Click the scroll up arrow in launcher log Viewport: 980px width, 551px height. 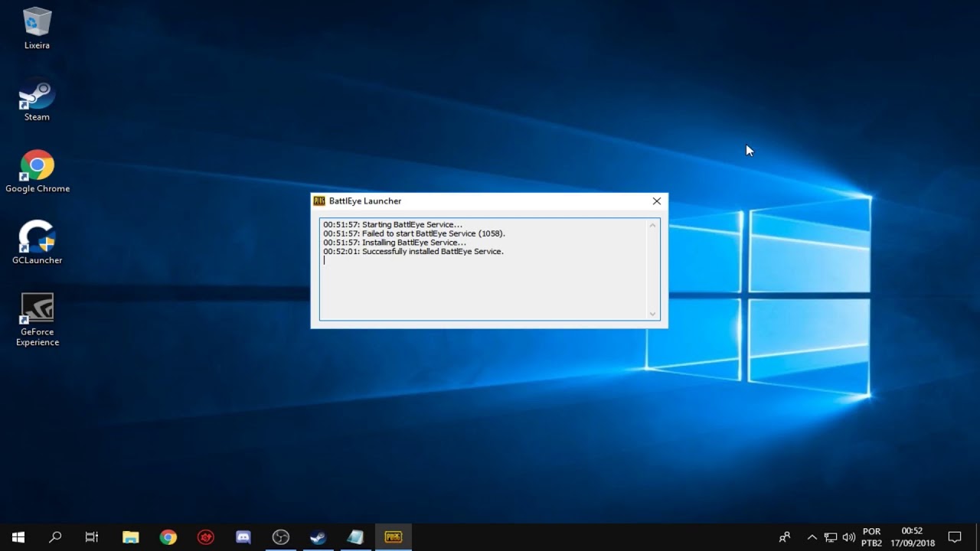click(x=653, y=225)
